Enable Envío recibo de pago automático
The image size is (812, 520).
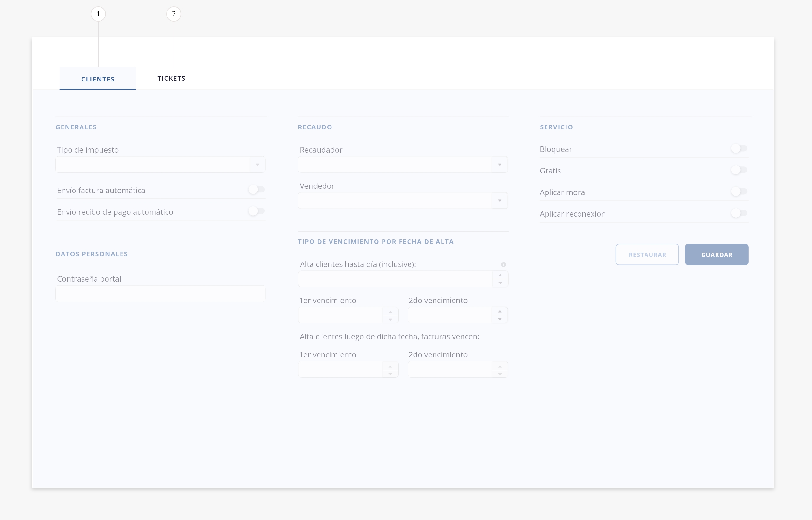pos(256,211)
